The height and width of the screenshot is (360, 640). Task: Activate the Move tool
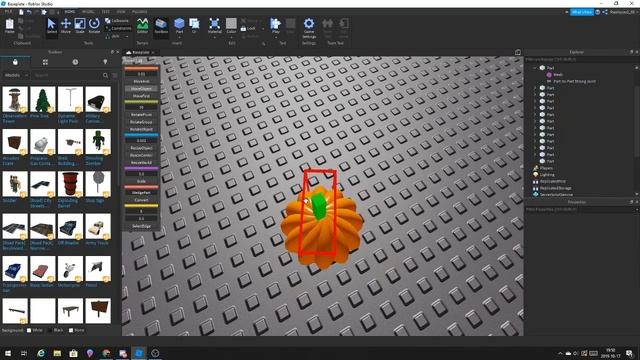[x=66, y=26]
